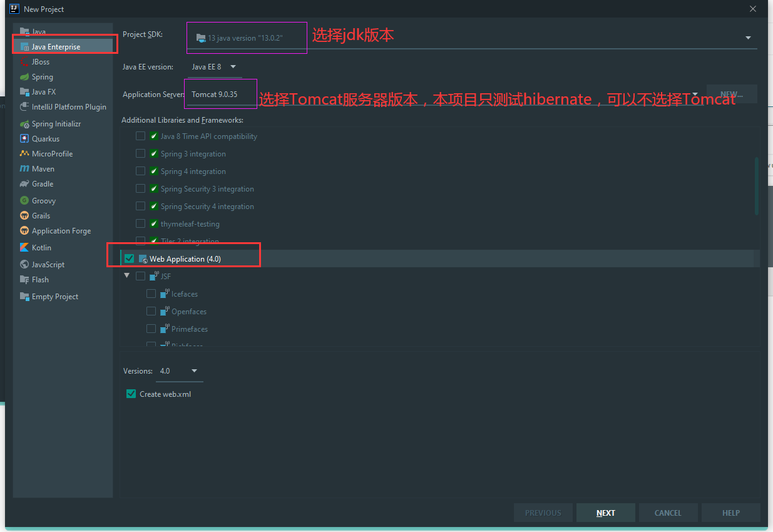Check the Openfaces checkbox

click(x=151, y=311)
